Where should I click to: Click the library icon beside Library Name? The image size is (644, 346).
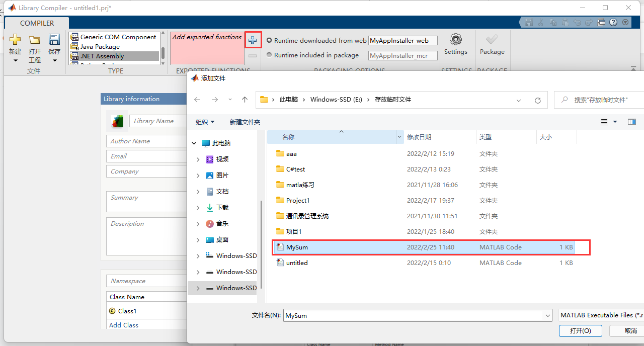pyautogui.click(x=117, y=121)
